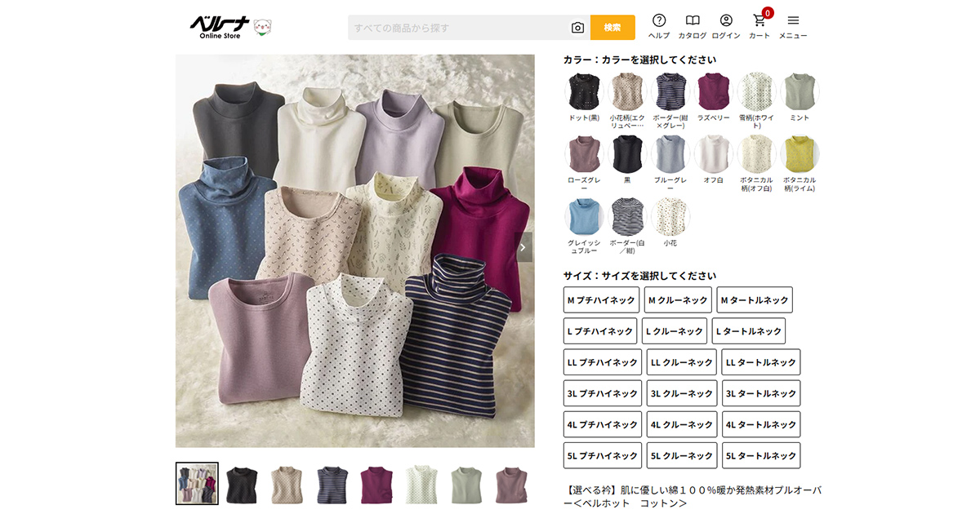The image size is (980, 514).
Task: Choose the ミント color swatch
Action: pyautogui.click(x=800, y=92)
